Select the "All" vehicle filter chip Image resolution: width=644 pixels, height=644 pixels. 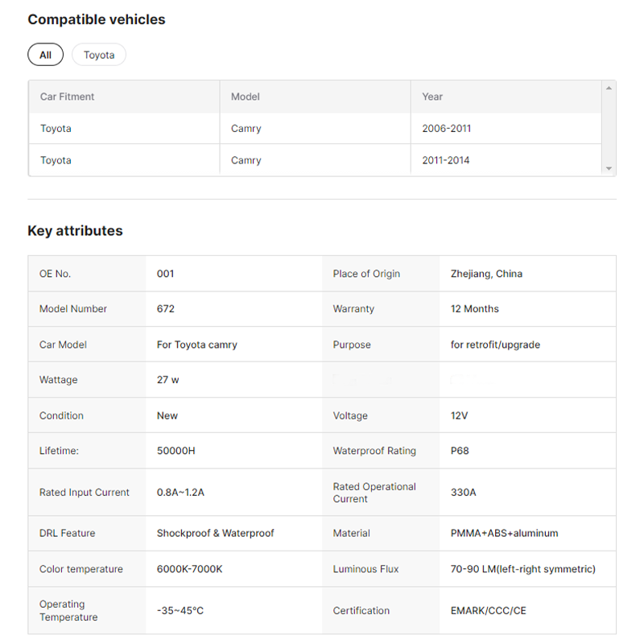(45, 55)
